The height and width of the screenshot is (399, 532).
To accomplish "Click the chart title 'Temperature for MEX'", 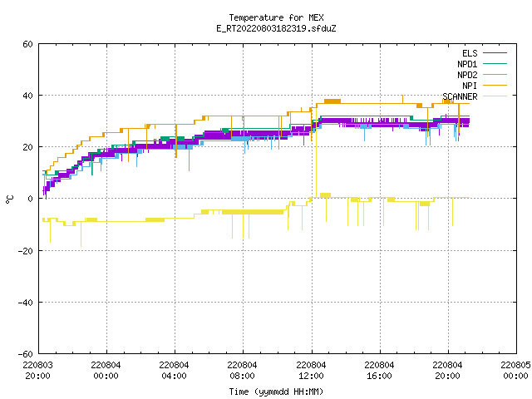I will tap(276, 17).
